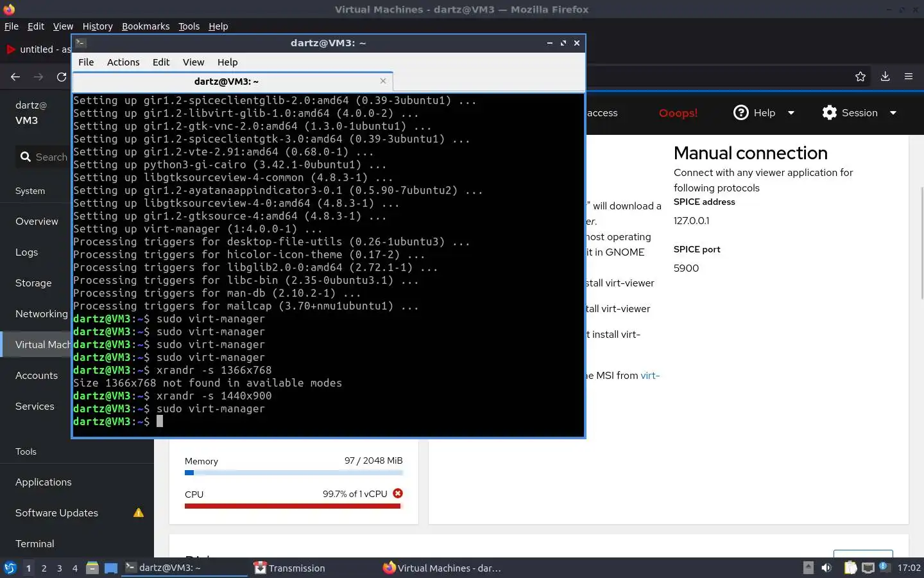Open terminal Actions menu
This screenshot has width=924, height=578.
pyautogui.click(x=123, y=62)
